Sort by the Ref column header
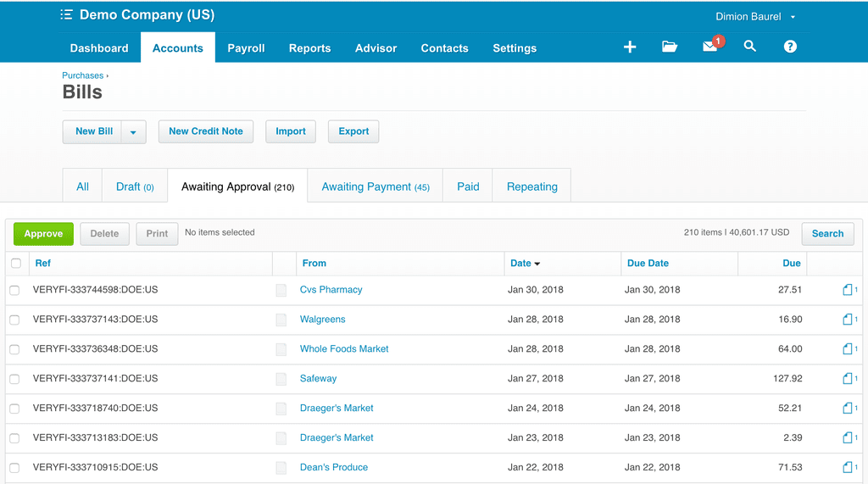Image resolution: width=868 pixels, height=484 pixels. click(x=42, y=263)
